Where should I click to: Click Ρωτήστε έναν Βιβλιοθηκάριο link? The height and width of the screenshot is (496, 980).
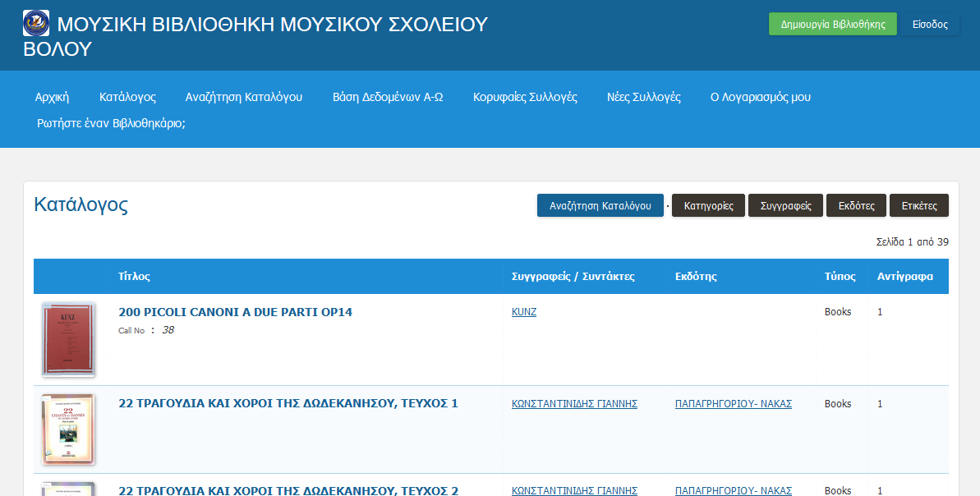[111, 124]
